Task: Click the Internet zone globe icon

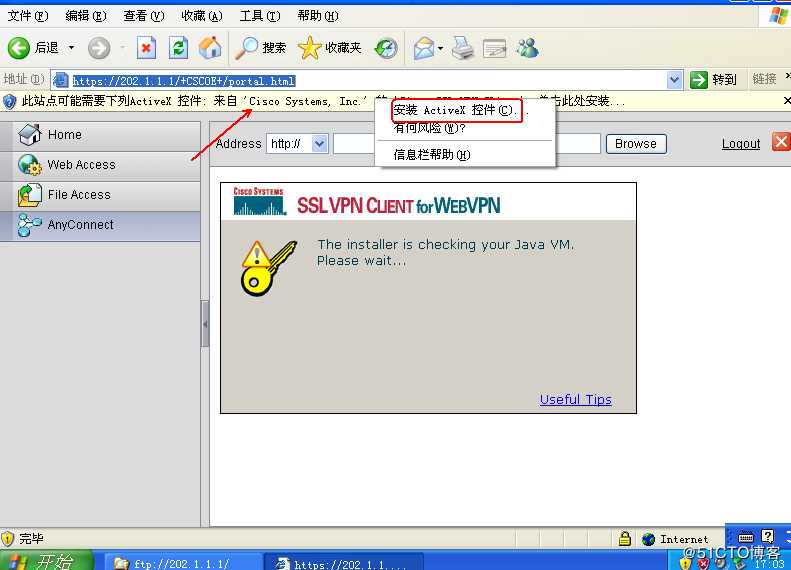Action: (648, 539)
